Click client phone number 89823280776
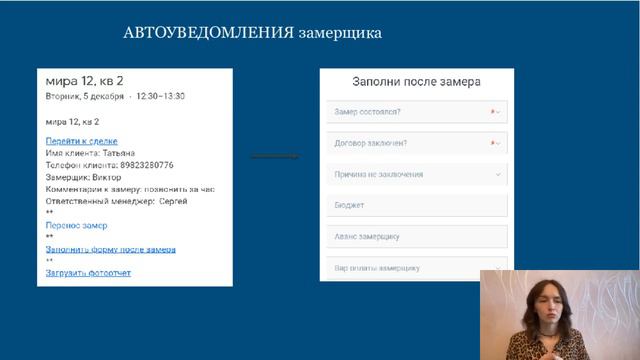The height and width of the screenshot is (360, 640). tap(147, 165)
